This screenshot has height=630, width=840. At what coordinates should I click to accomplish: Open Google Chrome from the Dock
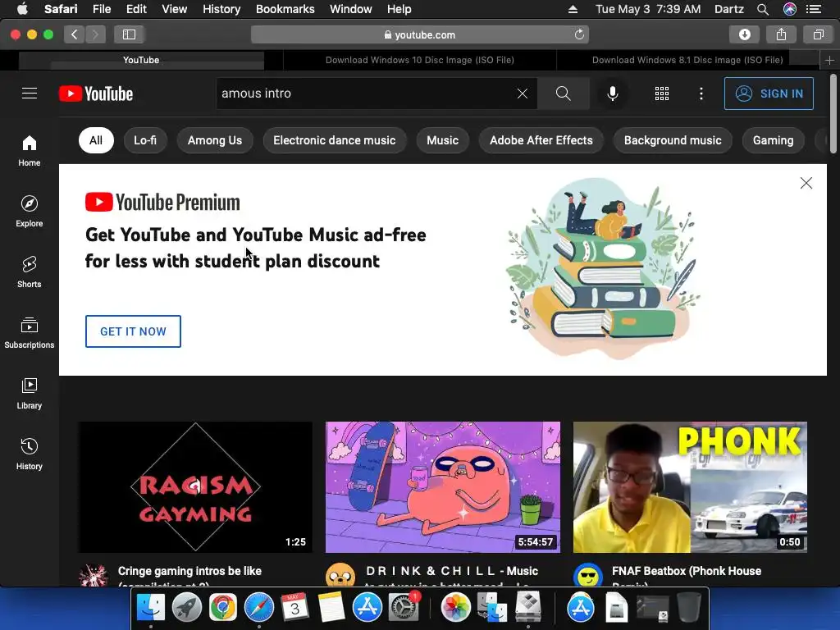tap(223, 608)
